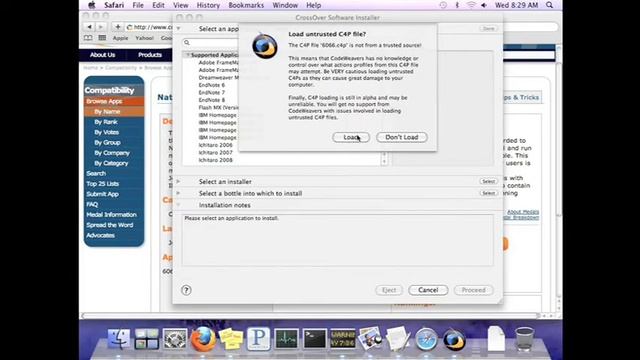The image size is (640, 360).
Task: Click By Rank in Compatibility sidebar
Action: click(106, 122)
